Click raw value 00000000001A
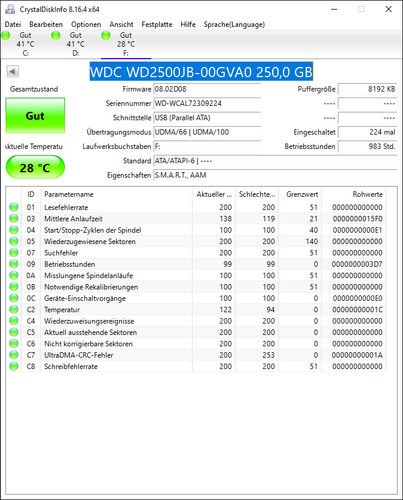Viewport: 403px width, 500px height. [x=357, y=355]
